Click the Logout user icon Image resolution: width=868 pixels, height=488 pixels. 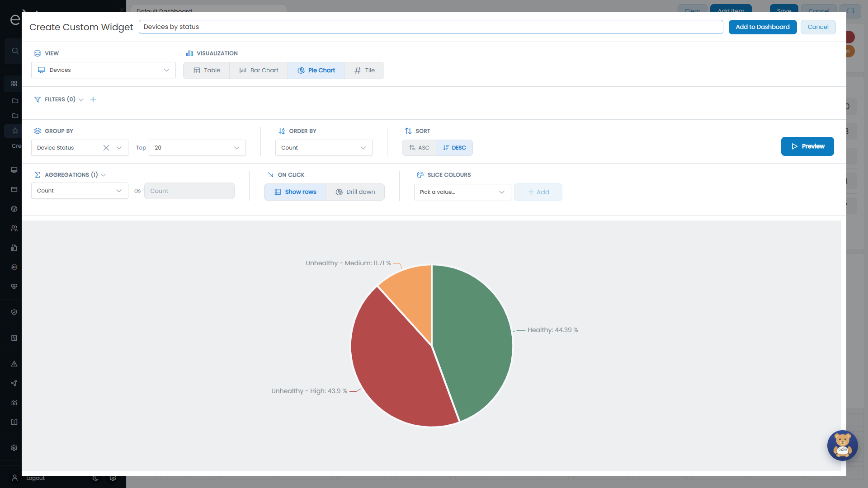click(14, 478)
